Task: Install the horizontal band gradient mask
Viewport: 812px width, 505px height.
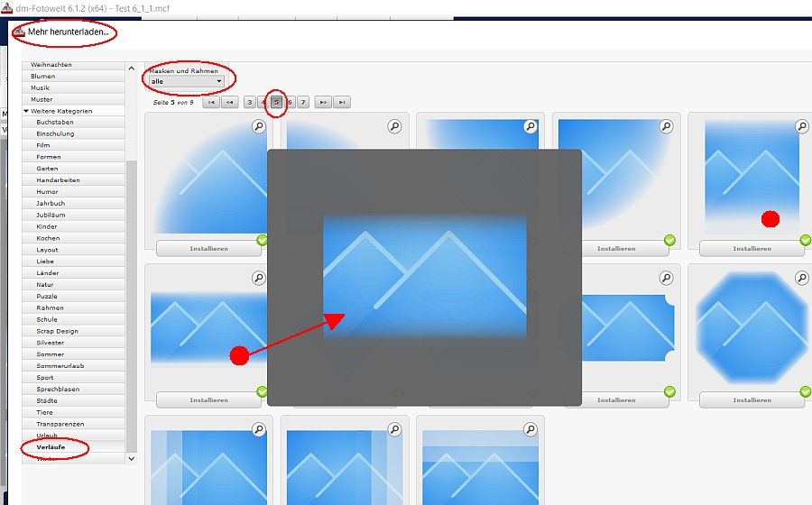Action: (208, 400)
